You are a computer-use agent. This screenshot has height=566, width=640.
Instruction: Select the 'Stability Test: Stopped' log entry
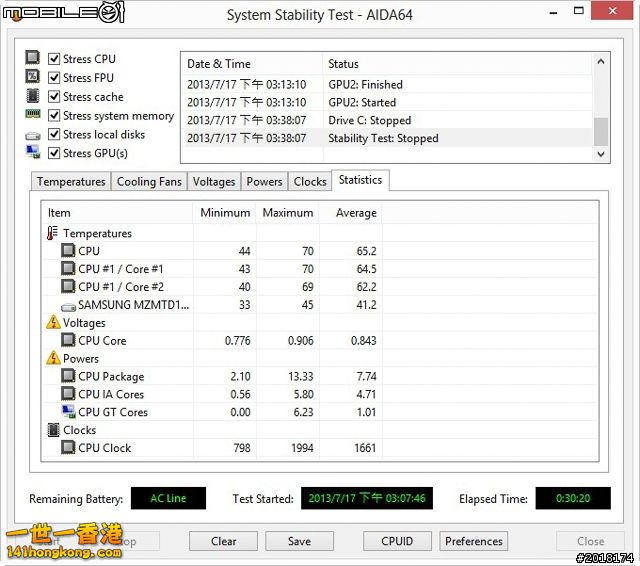click(387, 138)
